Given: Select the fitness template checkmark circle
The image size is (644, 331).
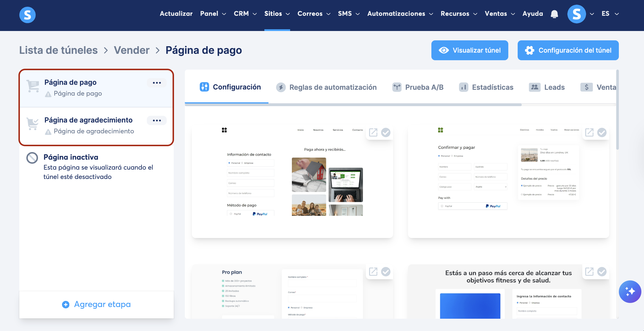Looking at the screenshot, I should [x=602, y=272].
